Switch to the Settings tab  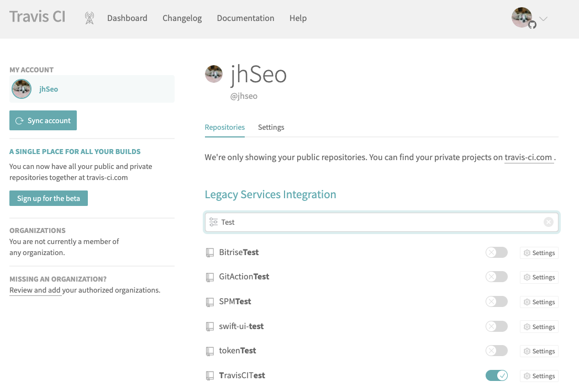tap(271, 128)
